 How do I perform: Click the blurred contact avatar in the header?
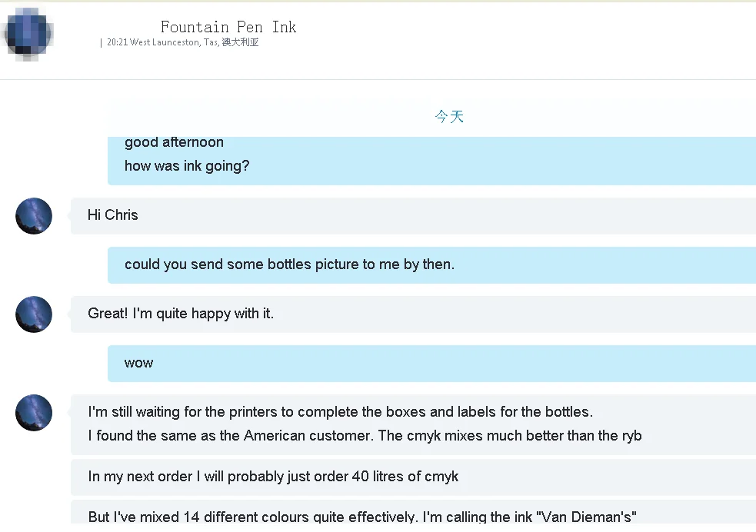click(28, 35)
